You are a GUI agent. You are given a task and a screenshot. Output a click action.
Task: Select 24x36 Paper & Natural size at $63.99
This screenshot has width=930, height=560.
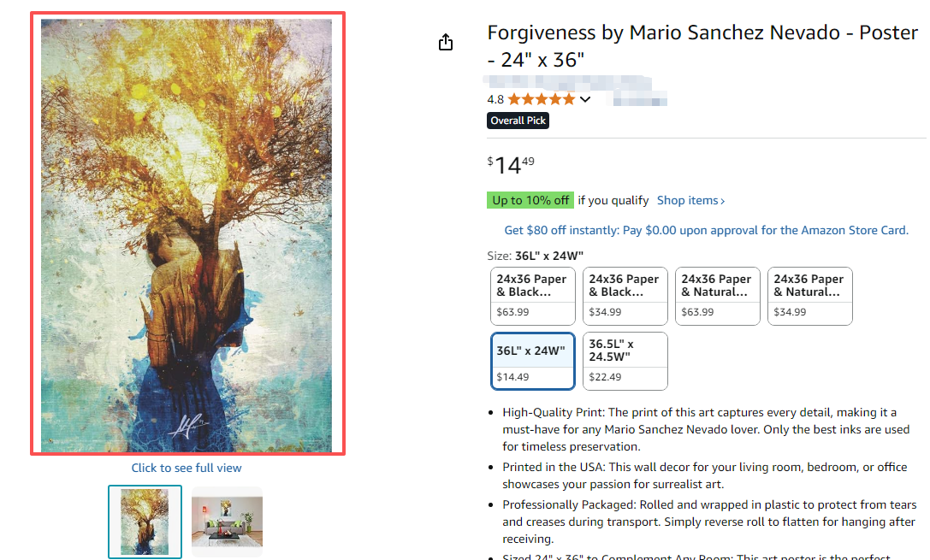click(717, 296)
